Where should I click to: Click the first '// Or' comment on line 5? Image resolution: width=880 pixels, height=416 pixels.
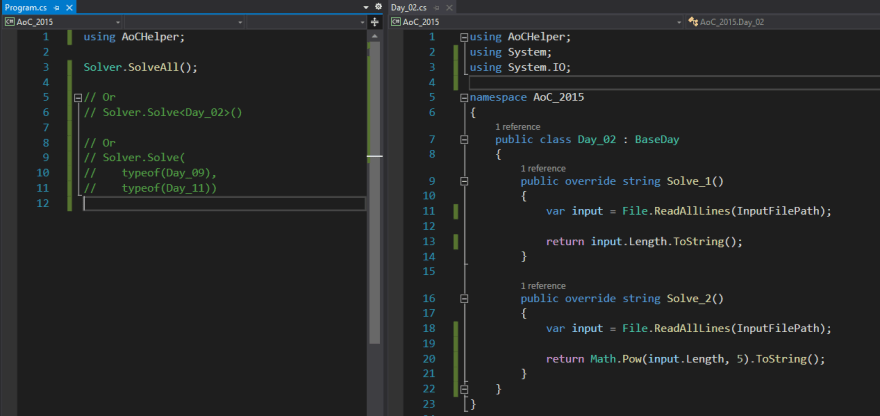tap(99, 97)
